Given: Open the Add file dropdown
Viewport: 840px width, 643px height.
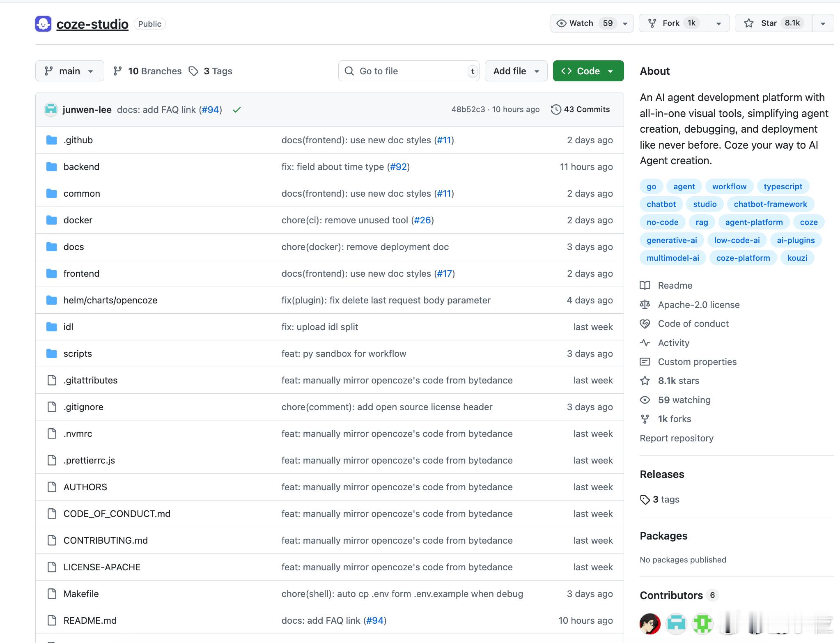Looking at the screenshot, I should 516,71.
